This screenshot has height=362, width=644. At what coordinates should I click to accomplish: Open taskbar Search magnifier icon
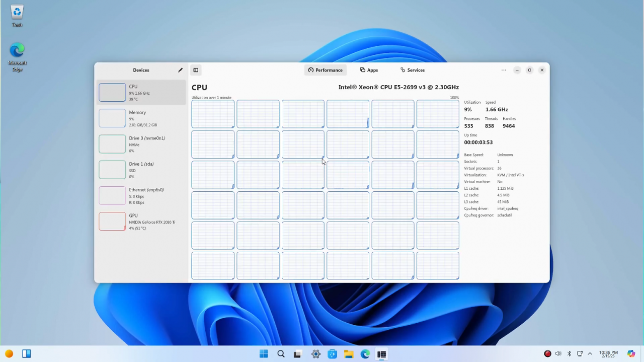[281, 354]
